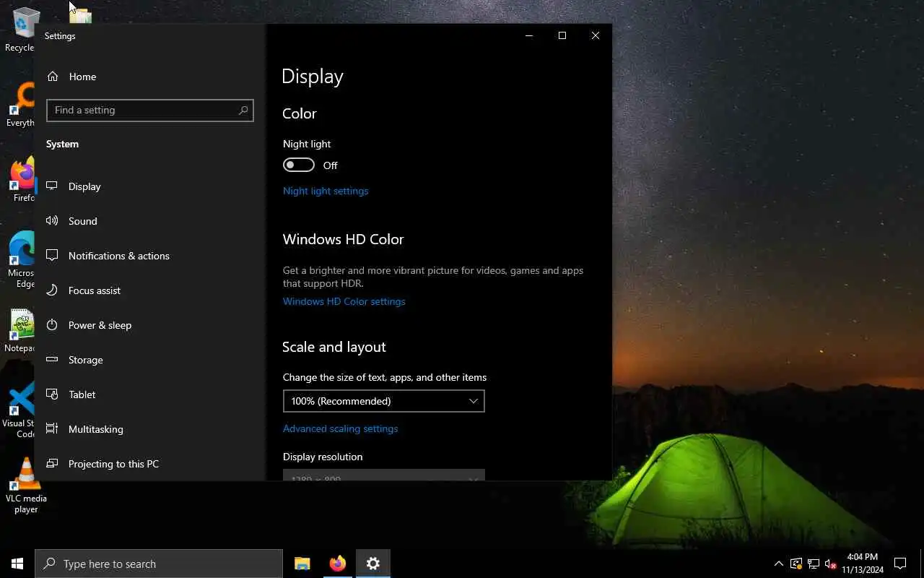Click the taskbar Type here to search box
This screenshot has height=578, width=924.
pyautogui.click(x=159, y=564)
